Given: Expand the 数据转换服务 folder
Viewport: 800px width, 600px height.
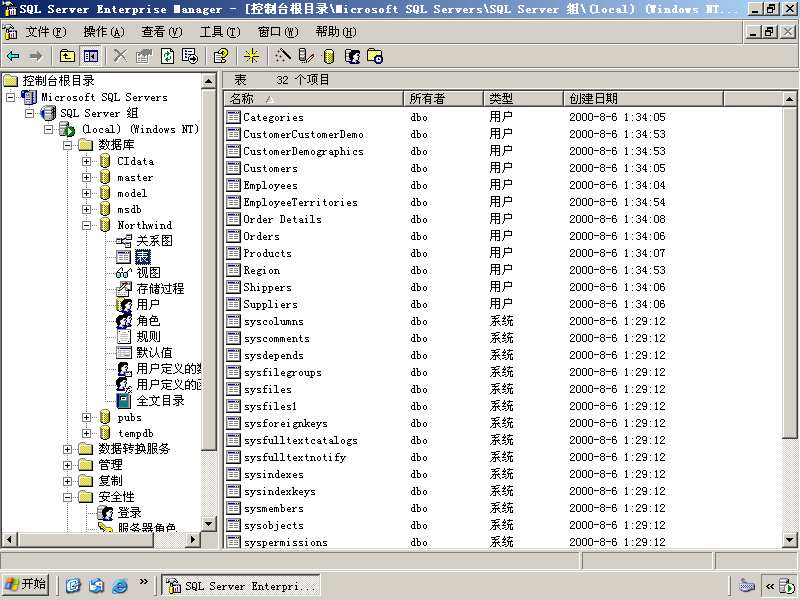Looking at the screenshot, I should [x=67, y=449].
